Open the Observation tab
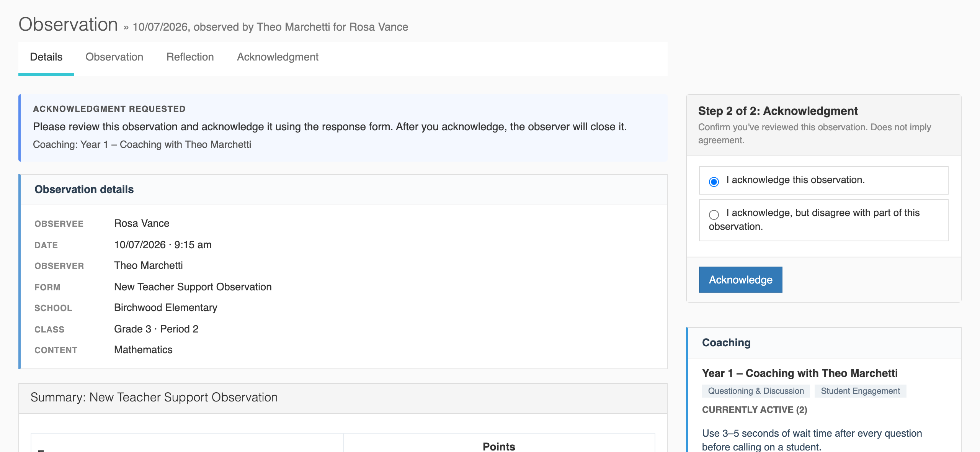Image resolution: width=980 pixels, height=452 pixels. 114,57
